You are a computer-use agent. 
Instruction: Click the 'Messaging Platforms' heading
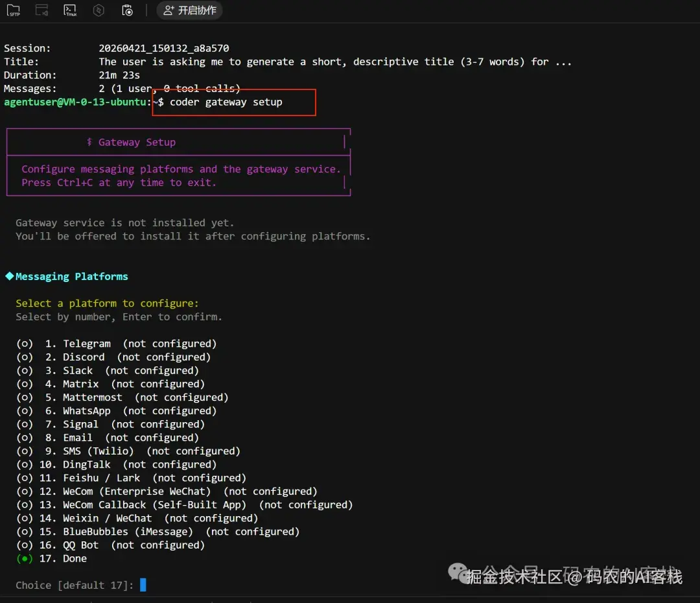click(71, 276)
